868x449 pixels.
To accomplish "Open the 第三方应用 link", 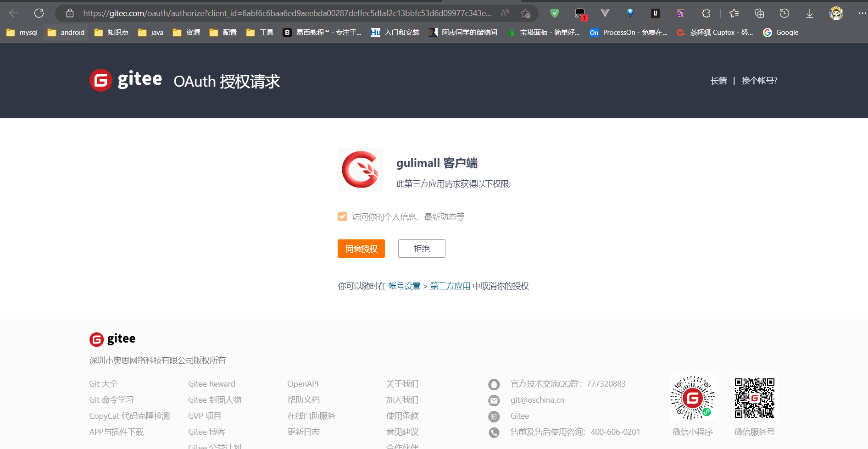I will 450,286.
